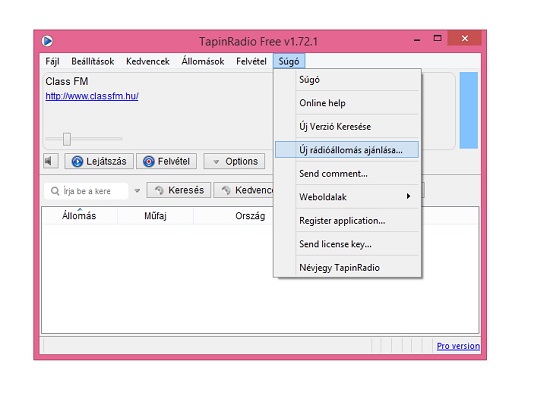
Task: Click the Felvétel record button
Action: [166, 161]
